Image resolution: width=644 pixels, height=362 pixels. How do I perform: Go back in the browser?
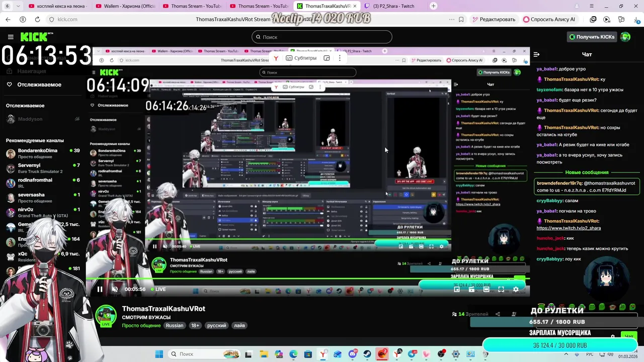point(8,19)
